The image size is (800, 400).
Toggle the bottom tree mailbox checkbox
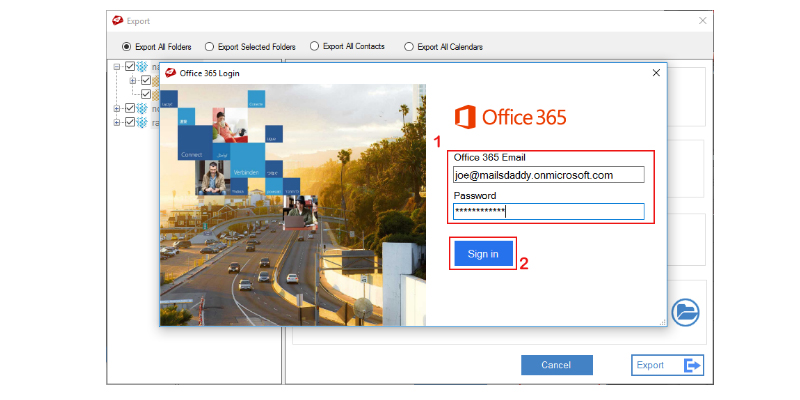tap(130, 122)
